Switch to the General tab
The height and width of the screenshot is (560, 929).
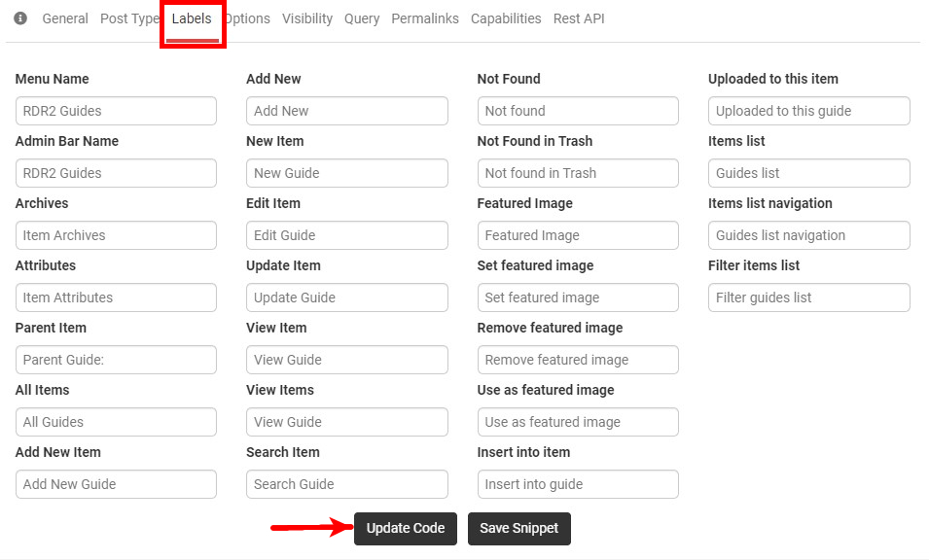pos(65,17)
